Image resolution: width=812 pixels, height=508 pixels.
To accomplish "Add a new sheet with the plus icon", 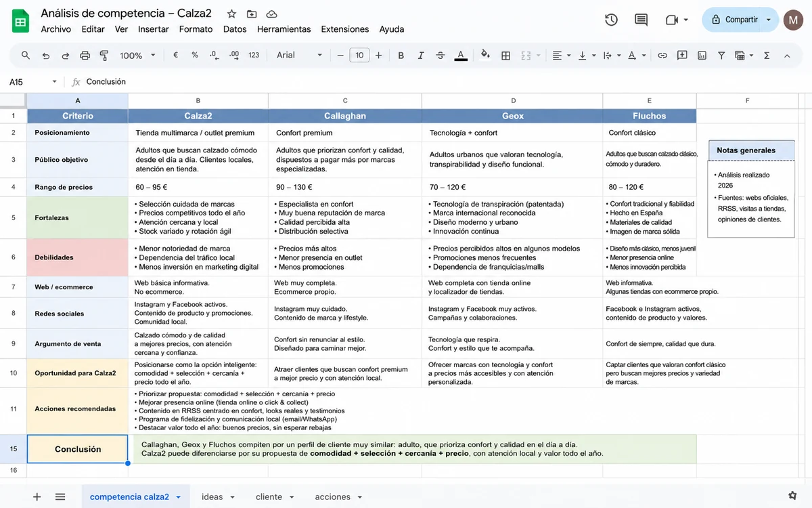I will [37, 496].
